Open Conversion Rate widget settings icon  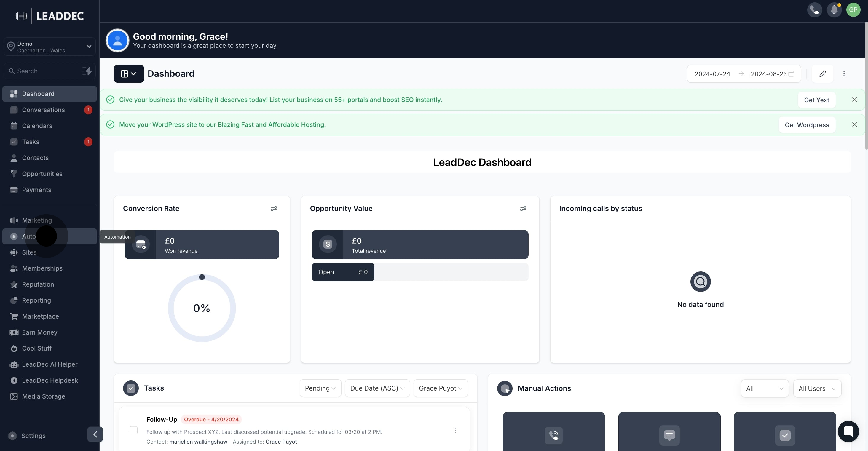pos(274,209)
